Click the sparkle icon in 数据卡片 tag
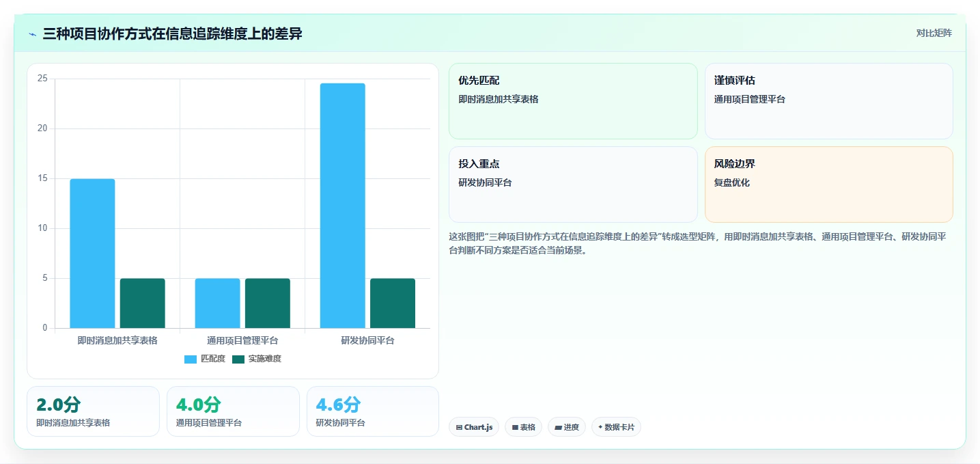This screenshot has height=464, width=980. (x=600, y=427)
